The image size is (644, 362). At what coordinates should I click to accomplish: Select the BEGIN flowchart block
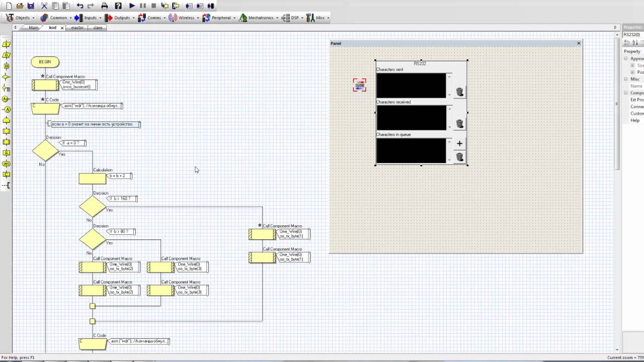coord(45,62)
